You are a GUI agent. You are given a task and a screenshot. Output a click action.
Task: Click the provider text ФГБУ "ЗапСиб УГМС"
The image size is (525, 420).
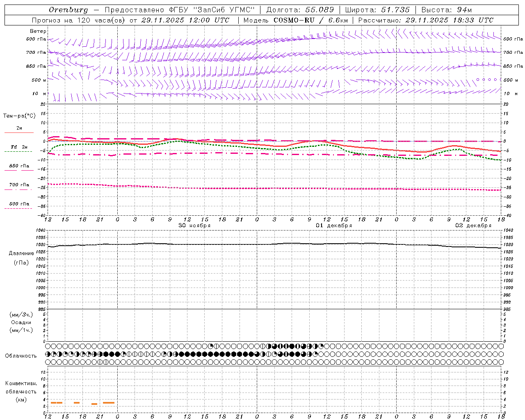point(212,10)
